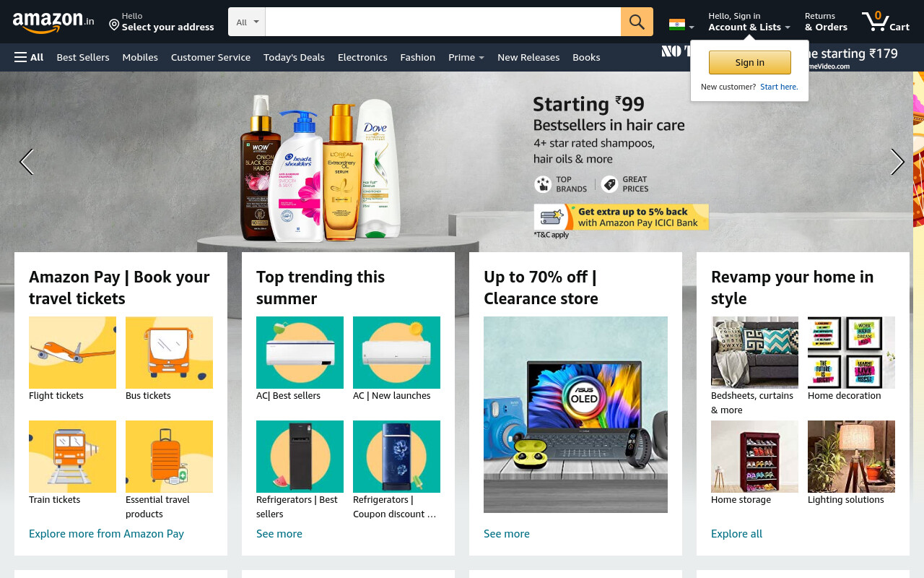Focus the main search text field
The width and height of the screenshot is (924, 578).
[x=443, y=22]
